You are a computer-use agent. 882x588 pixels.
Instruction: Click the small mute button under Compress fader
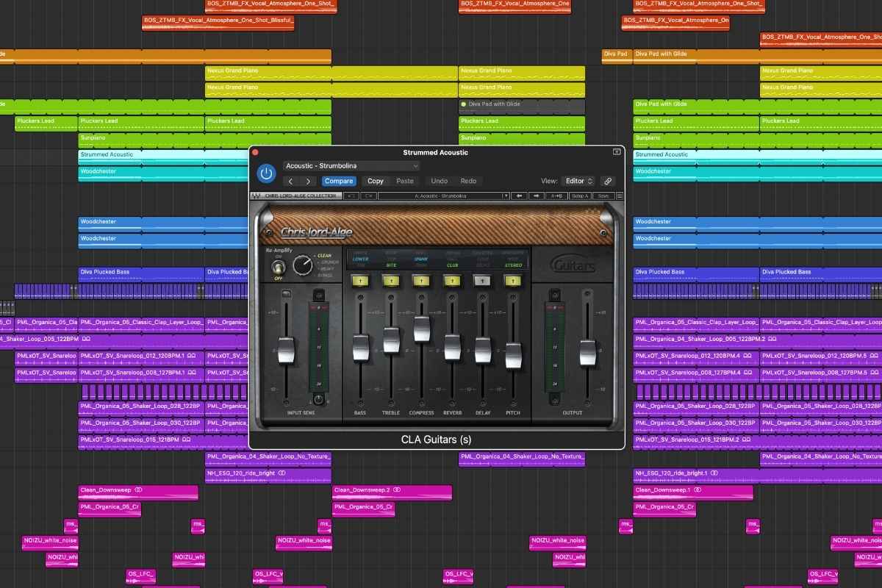(x=421, y=404)
